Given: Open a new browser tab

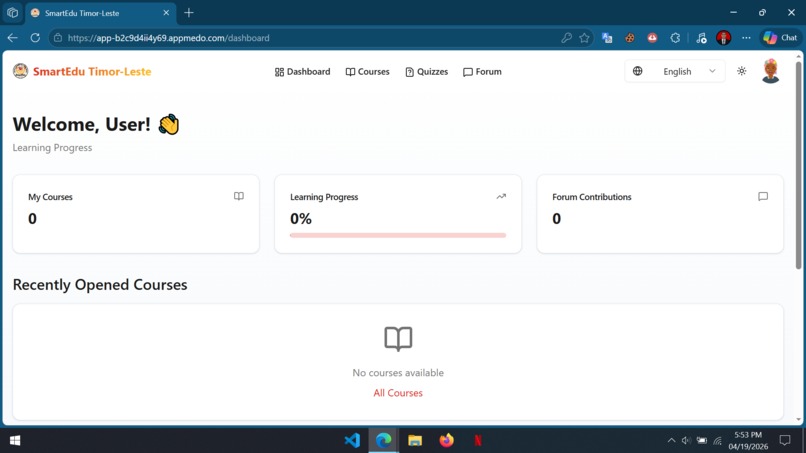Looking at the screenshot, I should click(x=189, y=13).
